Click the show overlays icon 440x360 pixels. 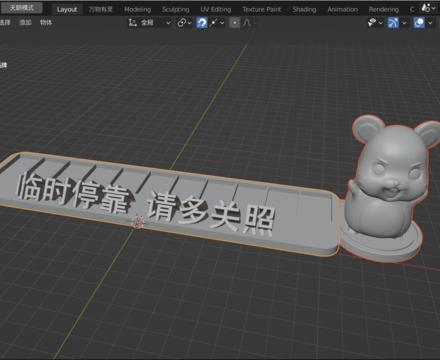[419, 23]
